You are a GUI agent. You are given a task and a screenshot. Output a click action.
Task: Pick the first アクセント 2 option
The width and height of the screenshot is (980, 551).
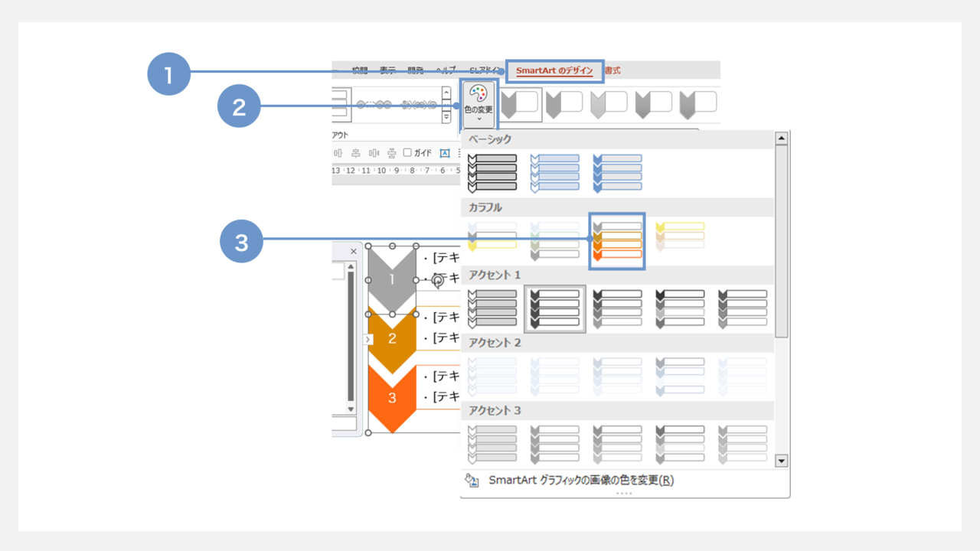(492, 376)
